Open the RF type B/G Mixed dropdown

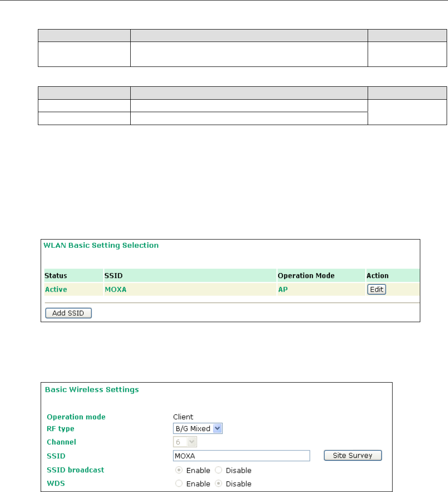click(x=198, y=428)
